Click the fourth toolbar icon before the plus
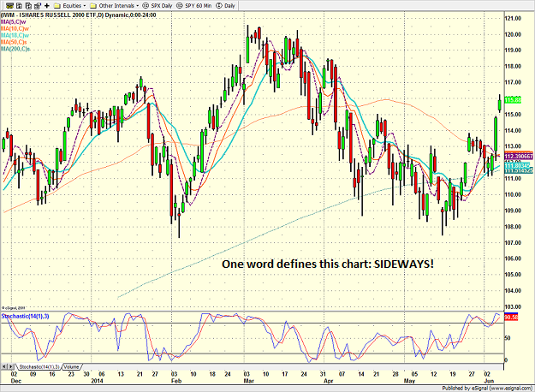 [x=37, y=5]
